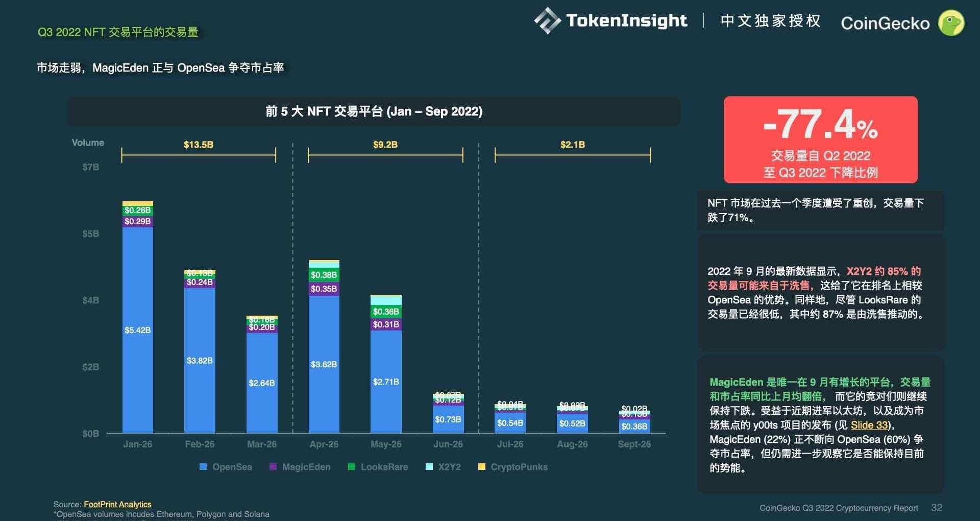This screenshot has height=521, width=980.
Task: Click the $2.64B value in Mar-26 bar
Action: (x=262, y=383)
